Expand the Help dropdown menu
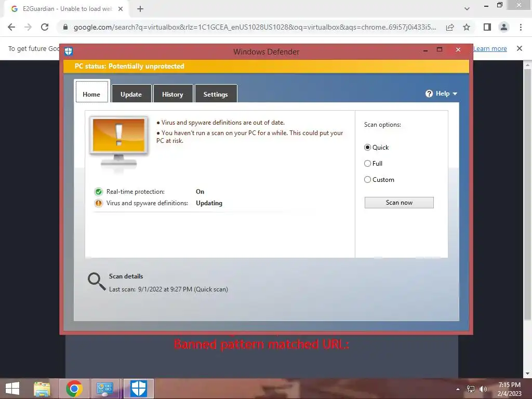This screenshot has width=532, height=399. click(442, 94)
